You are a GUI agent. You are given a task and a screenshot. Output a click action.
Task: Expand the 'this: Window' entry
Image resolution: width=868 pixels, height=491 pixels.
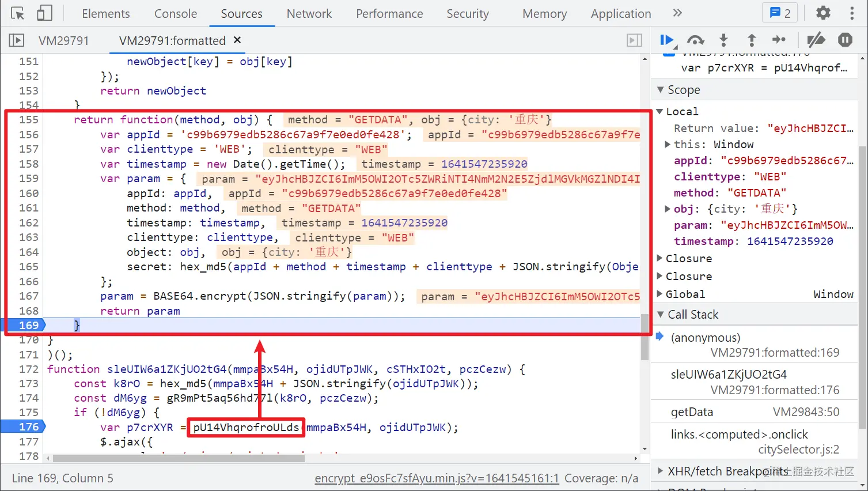tap(668, 144)
